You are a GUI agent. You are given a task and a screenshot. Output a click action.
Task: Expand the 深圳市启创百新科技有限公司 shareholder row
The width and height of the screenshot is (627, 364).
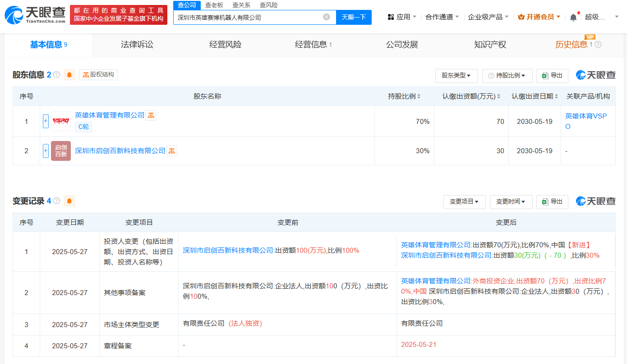[x=46, y=151]
